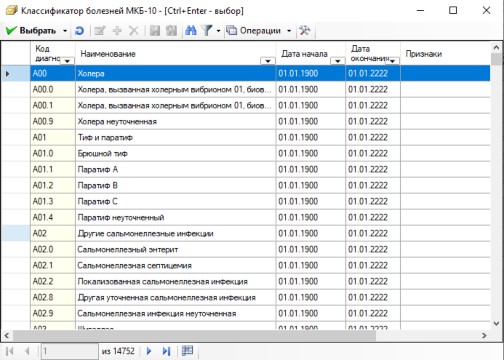Select the Паратиф C row
Screen dimensions: 504x360
click(x=246, y=201)
